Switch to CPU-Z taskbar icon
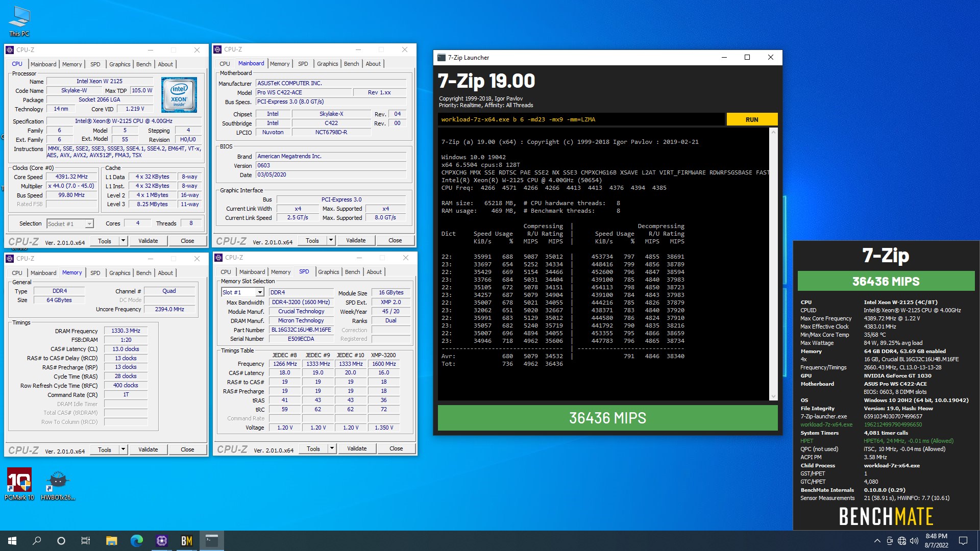 pos(162,541)
